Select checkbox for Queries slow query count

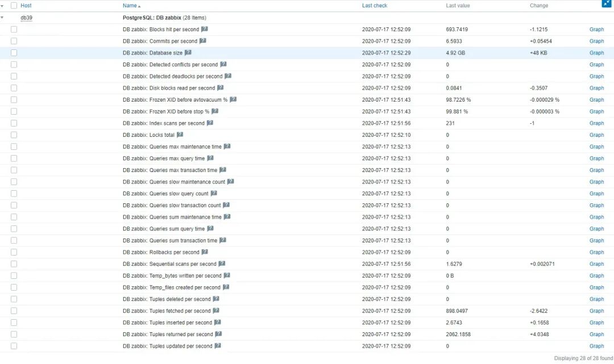14,194
